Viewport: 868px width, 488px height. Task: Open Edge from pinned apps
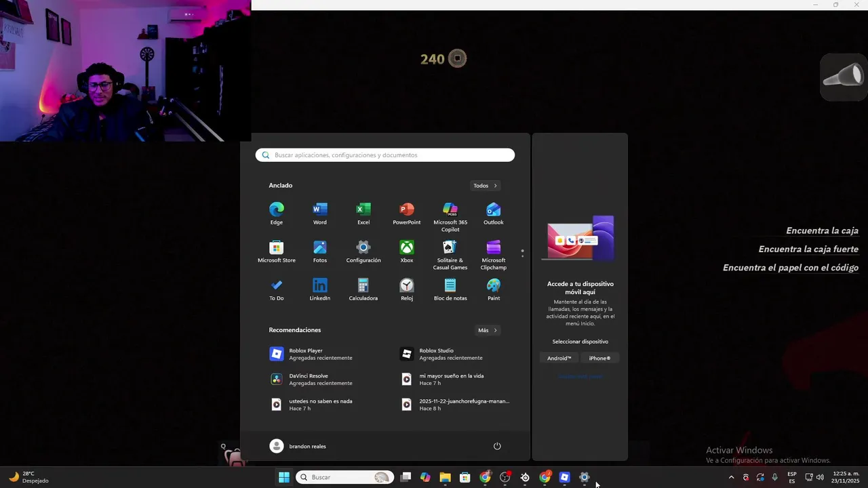click(x=276, y=213)
